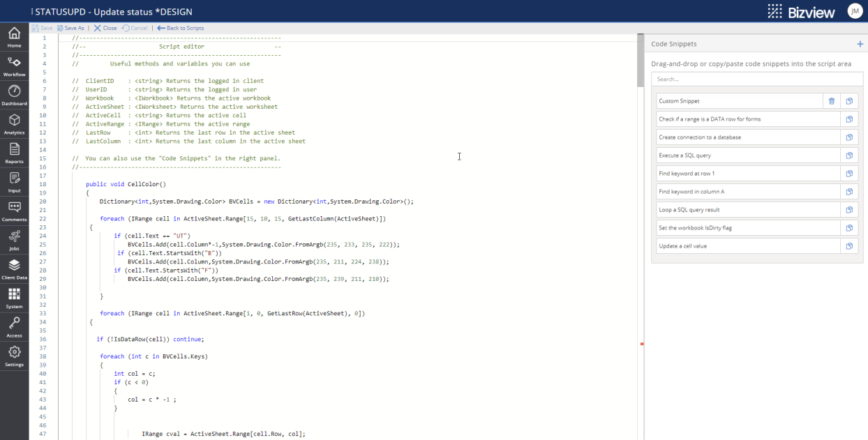Screen dimensions: 868x440
Task: Open the Comments panel
Action: click(x=14, y=210)
